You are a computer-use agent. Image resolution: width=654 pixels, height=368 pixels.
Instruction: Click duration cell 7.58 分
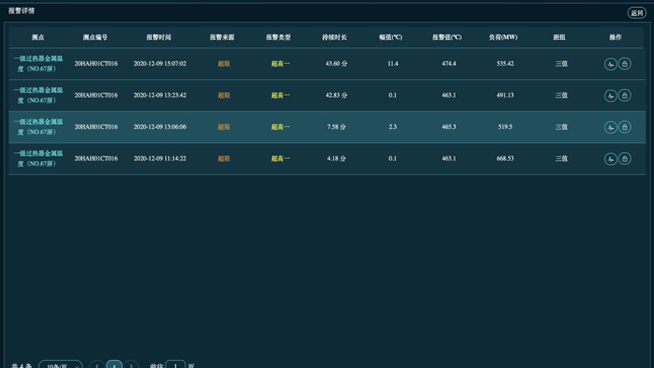(x=336, y=127)
